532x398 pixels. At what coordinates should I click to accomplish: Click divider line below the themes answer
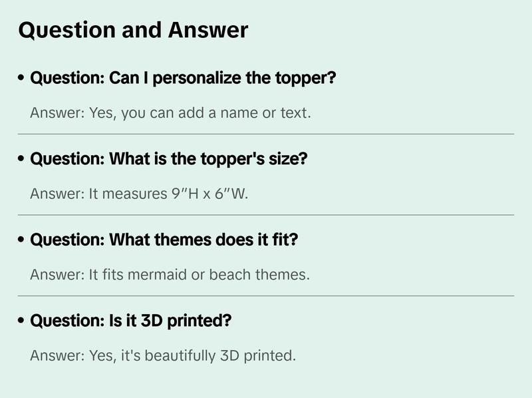pos(266,296)
